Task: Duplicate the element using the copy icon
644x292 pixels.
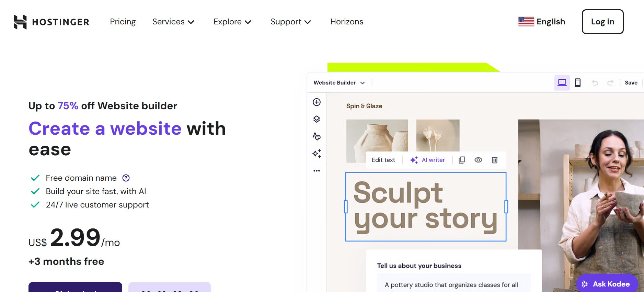Action: pos(462,160)
